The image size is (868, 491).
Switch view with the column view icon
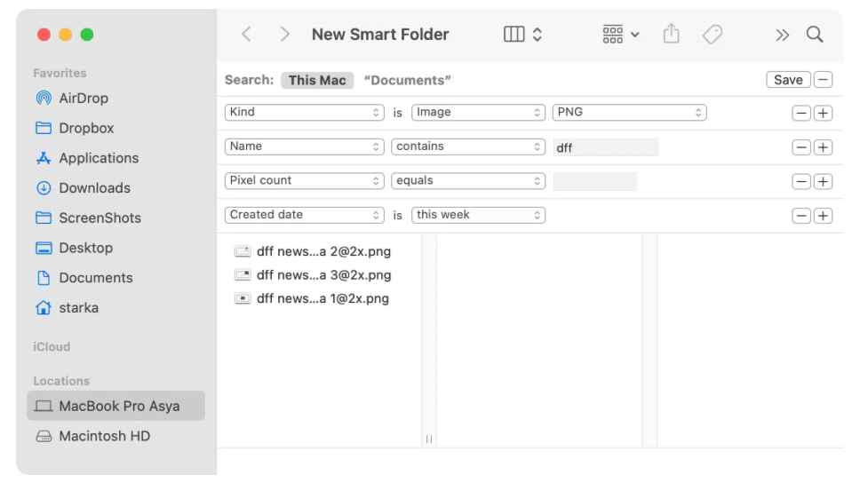[514, 35]
